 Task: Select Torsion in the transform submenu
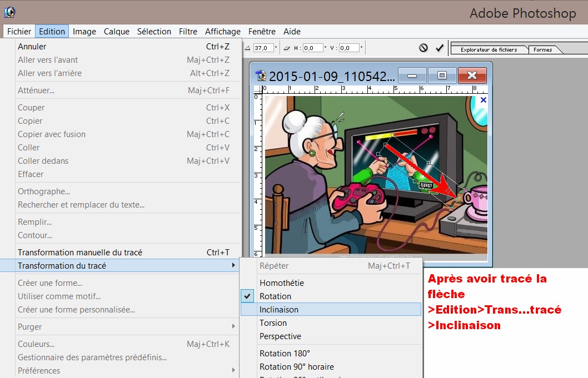331,323
